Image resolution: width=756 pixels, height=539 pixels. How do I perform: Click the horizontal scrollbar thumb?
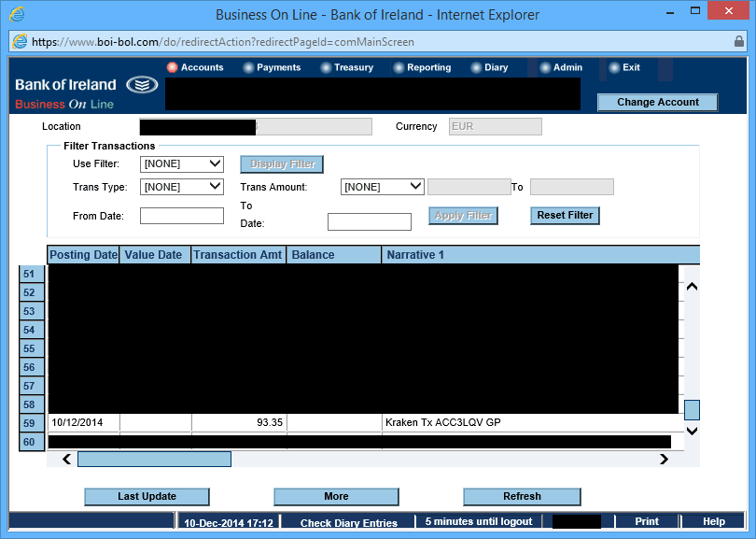coord(154,459)
